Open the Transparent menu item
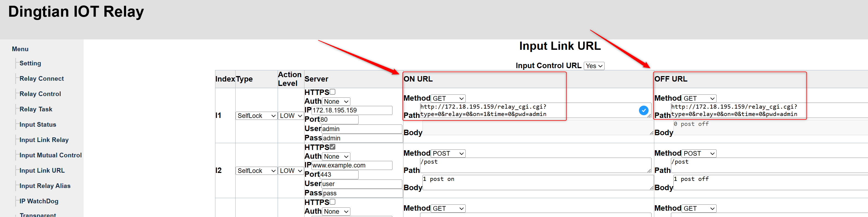The image size is (868, 217). point(38,215)
